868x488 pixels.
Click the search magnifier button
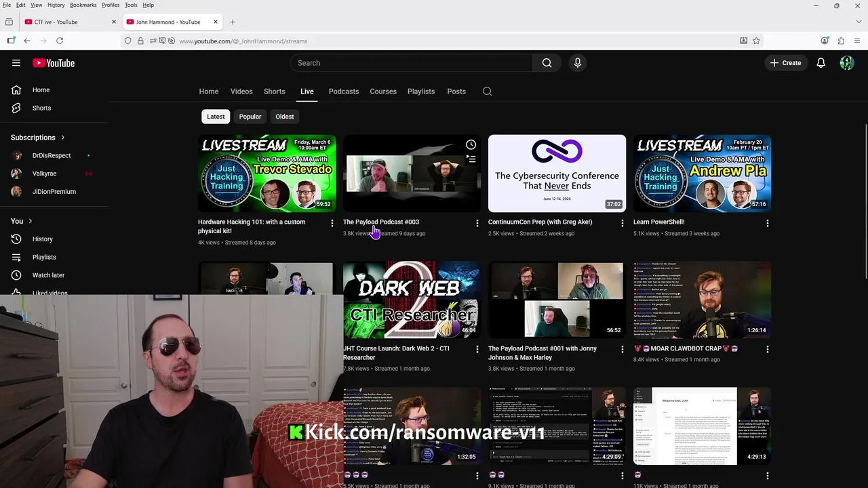point(547,63)
